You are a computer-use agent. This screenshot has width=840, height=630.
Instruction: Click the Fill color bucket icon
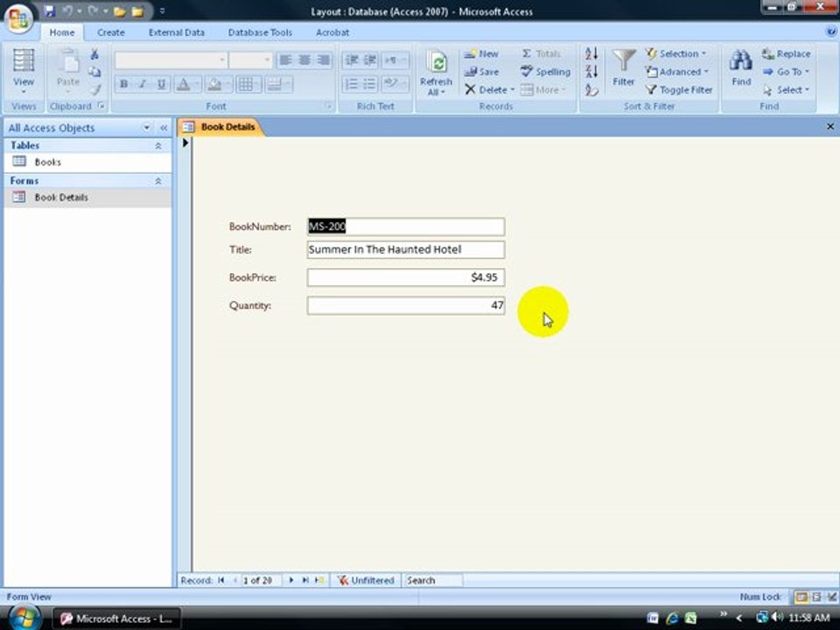click(x=214, y=84)
